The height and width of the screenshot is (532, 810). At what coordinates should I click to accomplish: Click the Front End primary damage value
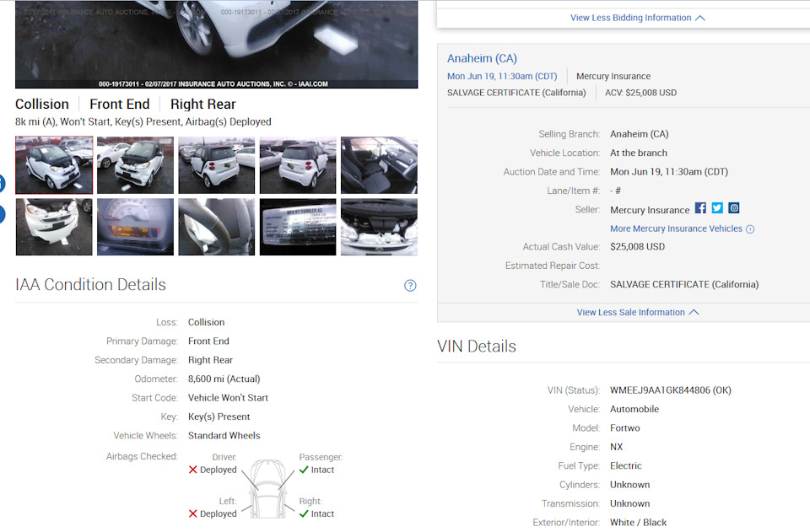208,341
